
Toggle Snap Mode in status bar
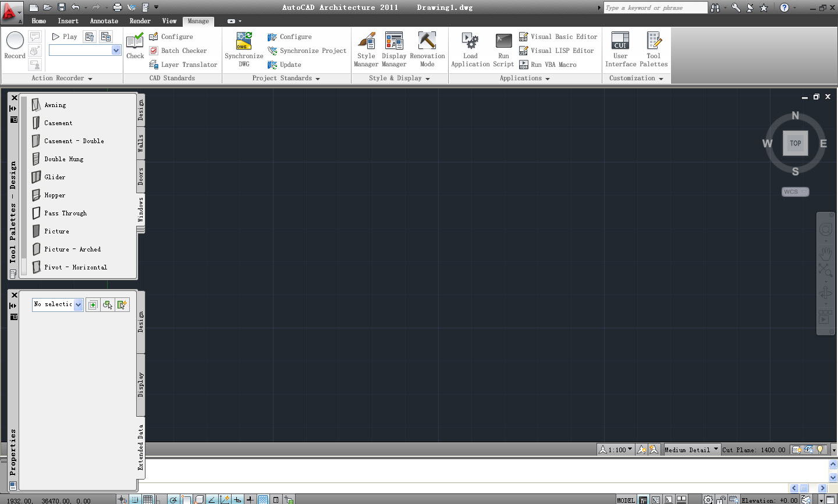[135, 500]
